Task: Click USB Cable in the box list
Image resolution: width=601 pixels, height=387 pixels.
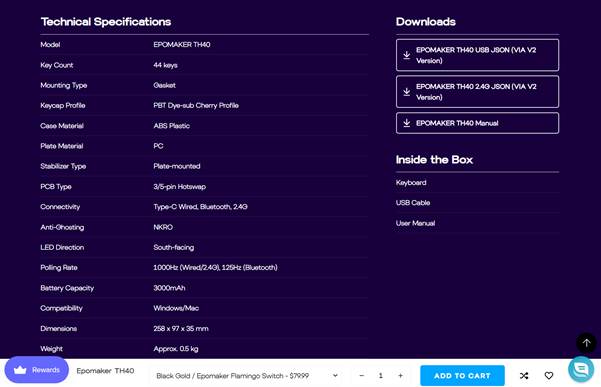Action: (x=413, y=203)
